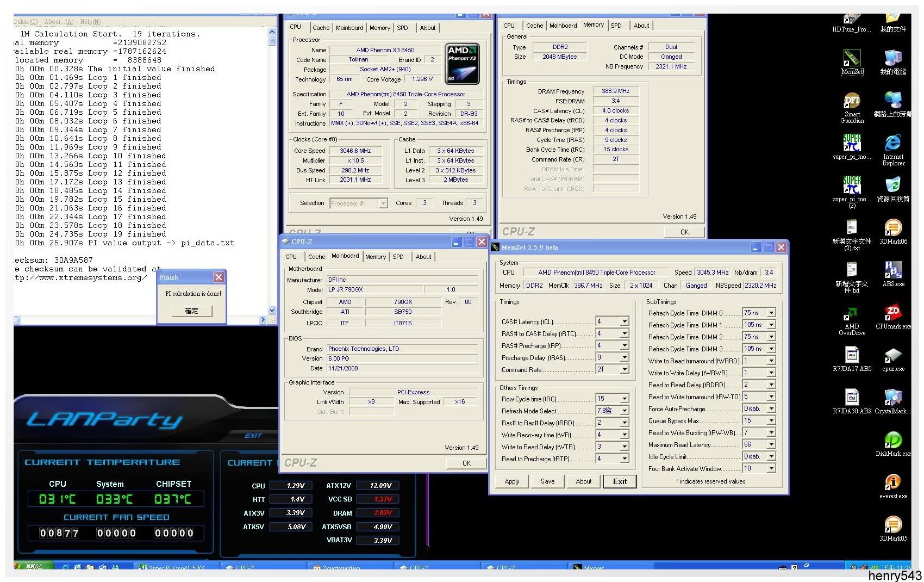Screen dimensions: 924x582
Task: Open the 3DMark06 desktop icon
Action: click(893, 231)
